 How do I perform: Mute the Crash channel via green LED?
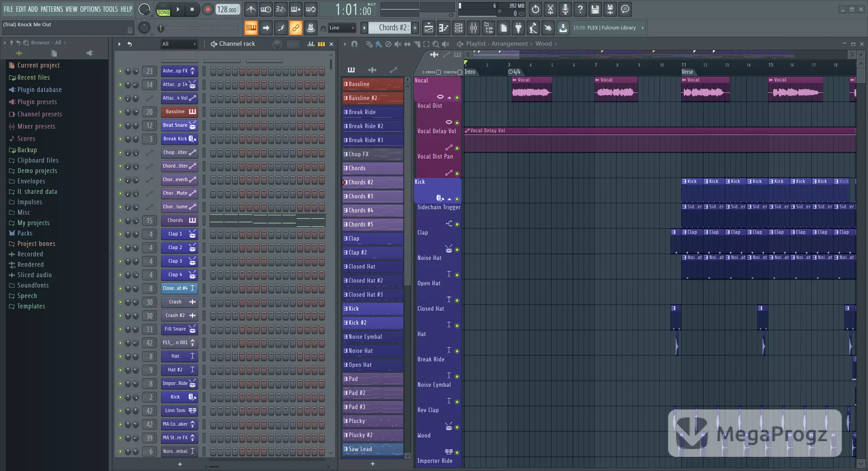tap(120, 302)
